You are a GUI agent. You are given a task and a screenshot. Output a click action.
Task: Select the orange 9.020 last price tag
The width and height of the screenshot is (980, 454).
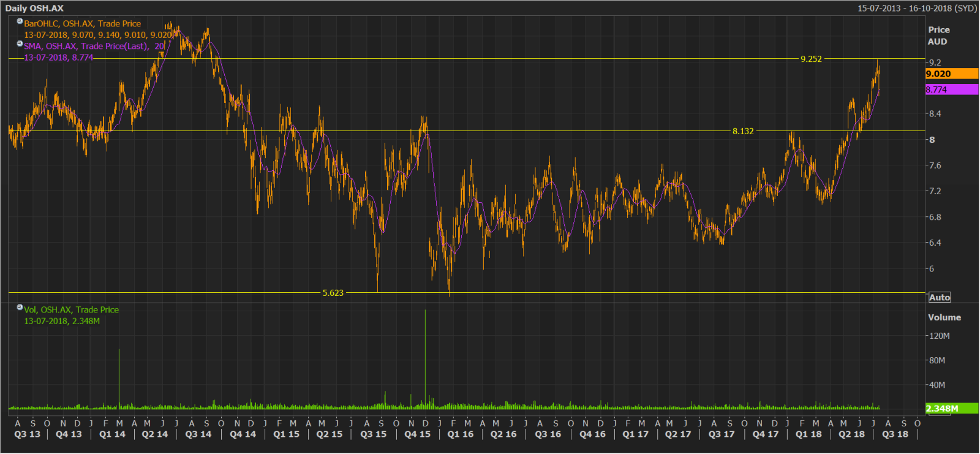click(x=952, y=74)
